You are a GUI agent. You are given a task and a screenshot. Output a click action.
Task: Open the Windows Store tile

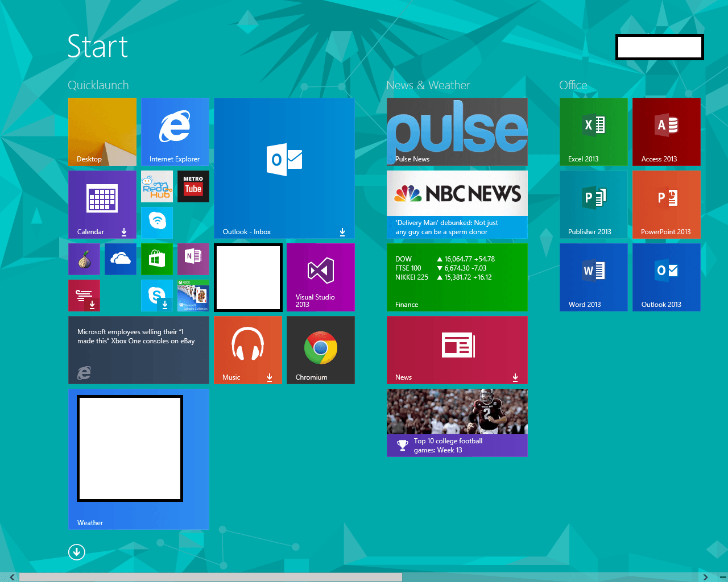(157, 259)
